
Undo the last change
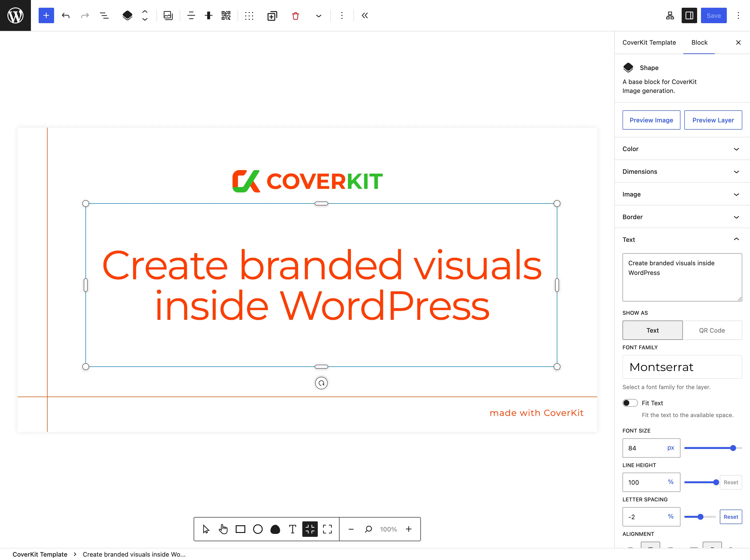66,16
